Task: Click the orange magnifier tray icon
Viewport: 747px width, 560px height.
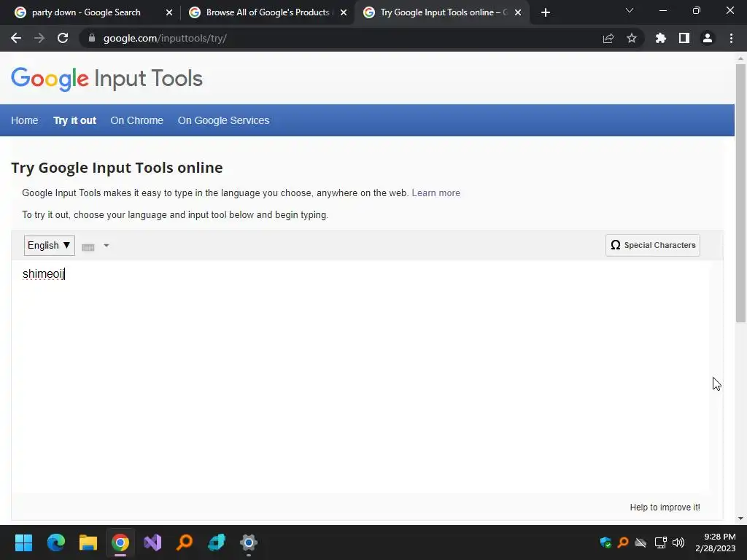Action: 623,542
